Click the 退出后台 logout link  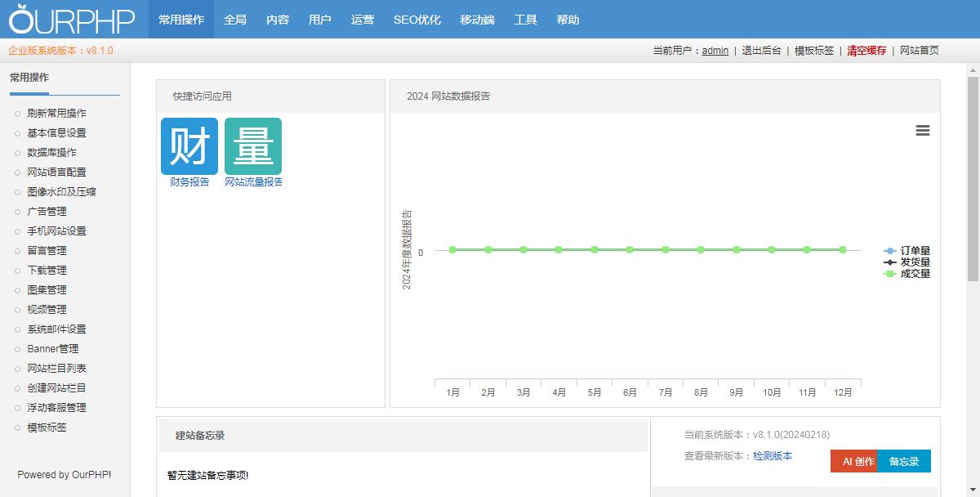click(x=763, y=51)
